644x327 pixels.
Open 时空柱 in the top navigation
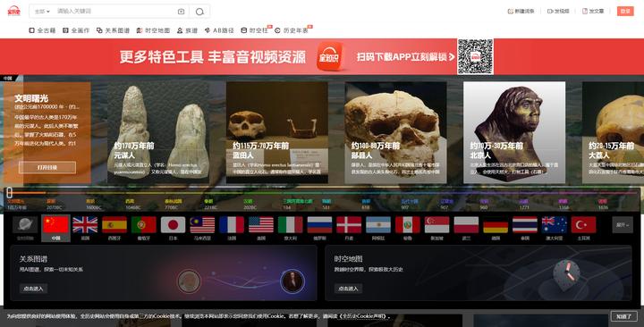click(x=255, y=30)
